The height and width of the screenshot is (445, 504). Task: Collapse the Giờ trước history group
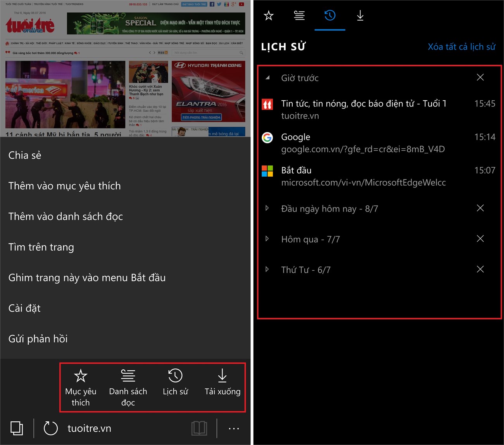click(268, 77)
